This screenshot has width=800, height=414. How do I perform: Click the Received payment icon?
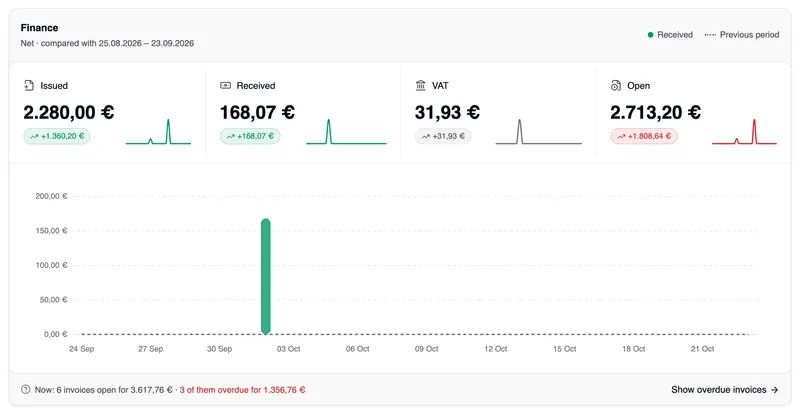pos(226,85)
